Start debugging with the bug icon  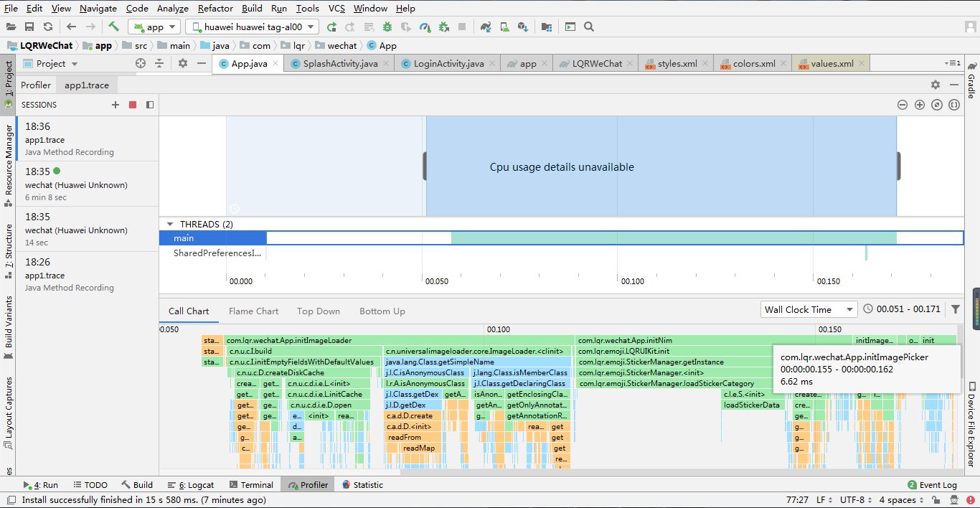387,27
